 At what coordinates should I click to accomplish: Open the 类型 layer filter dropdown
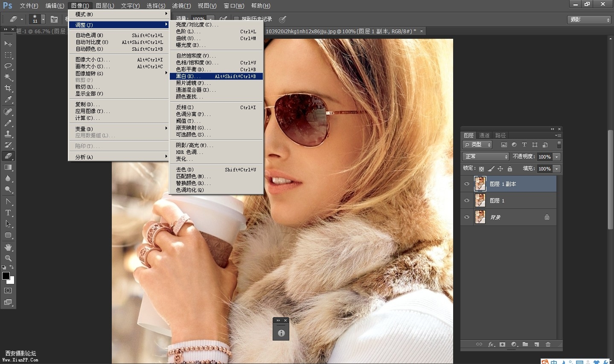pos(478,145)
